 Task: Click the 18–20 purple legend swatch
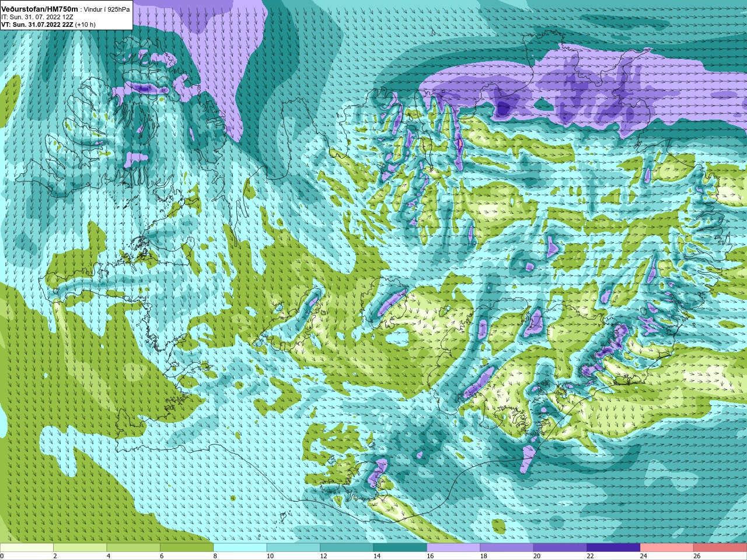point(507,548)
